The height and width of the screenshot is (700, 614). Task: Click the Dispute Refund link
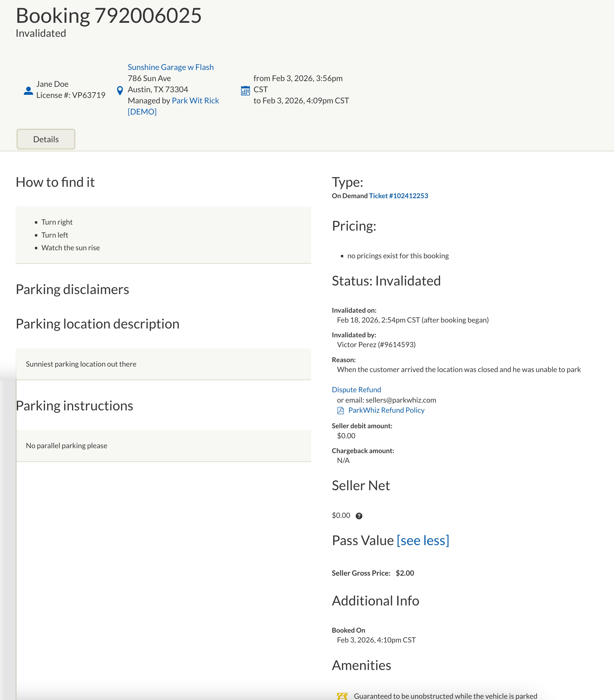point(356,390)
